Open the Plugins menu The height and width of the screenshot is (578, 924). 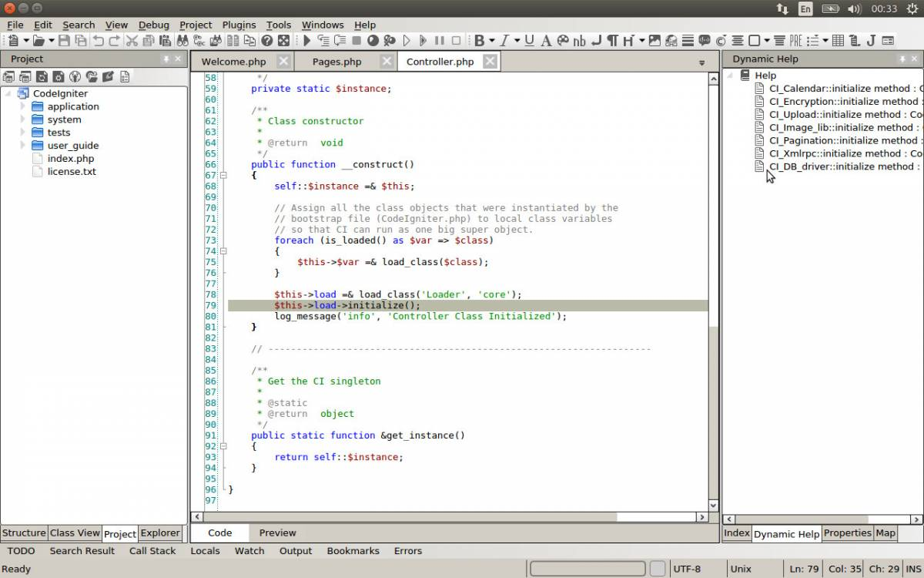(x=239, y=25)
